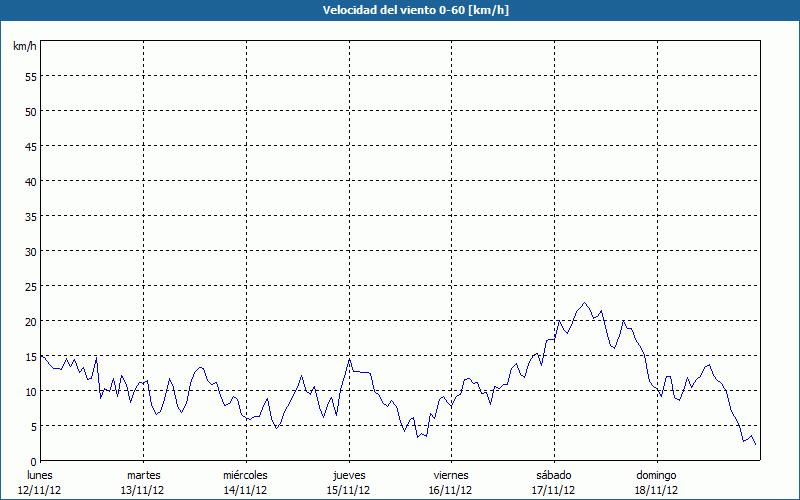Select the '25' tick label on the y-axis
Image resolution: width=800 pixels, height=500 pixels.
coord(30,286)
